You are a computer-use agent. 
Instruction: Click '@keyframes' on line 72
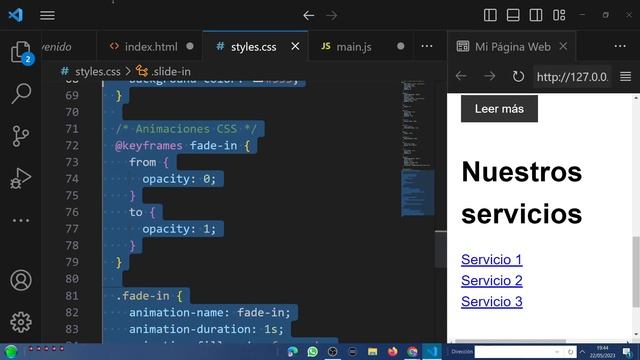point(149,145)
